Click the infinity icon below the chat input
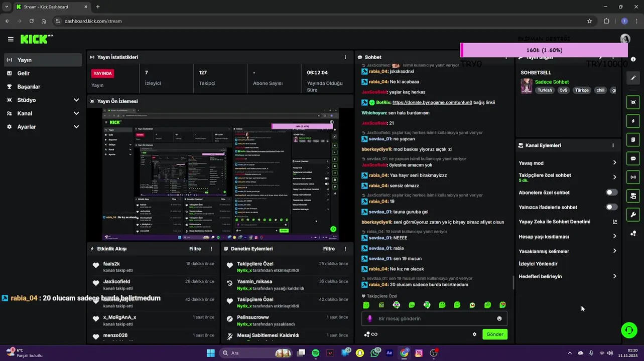Viewport: 644px width, 361px height. coord(374,334)
